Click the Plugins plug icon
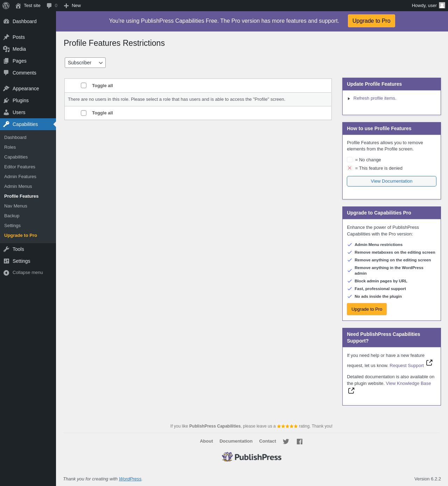This screenshot has height=486, width=448. coord(6,100)
